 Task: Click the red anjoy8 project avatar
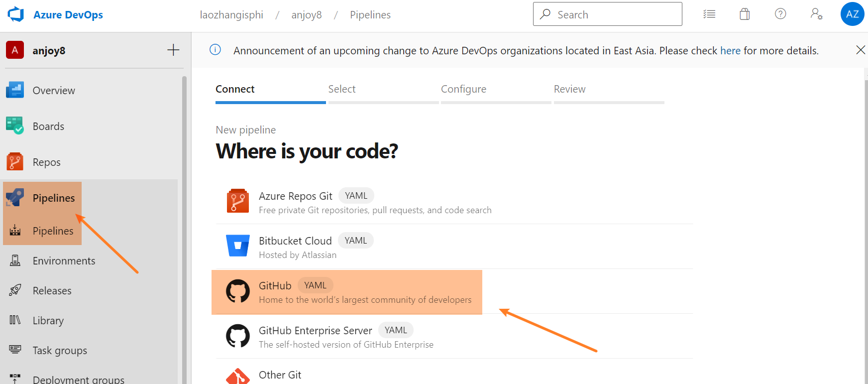15,50
